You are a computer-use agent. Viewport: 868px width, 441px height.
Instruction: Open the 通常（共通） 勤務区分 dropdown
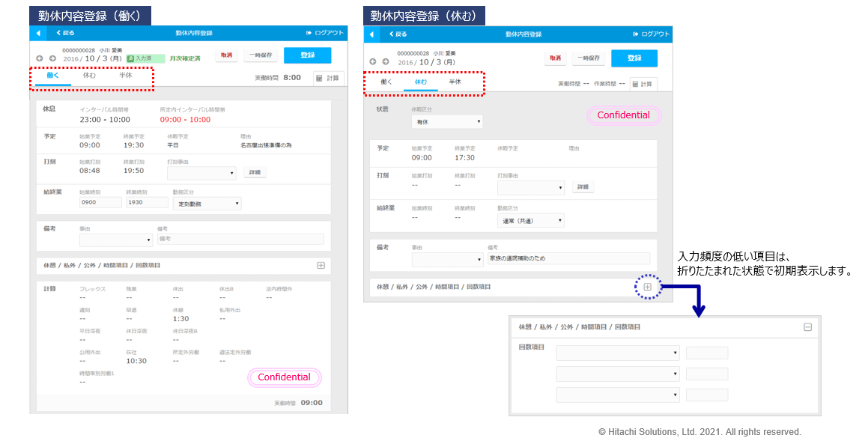click(530, 220)
